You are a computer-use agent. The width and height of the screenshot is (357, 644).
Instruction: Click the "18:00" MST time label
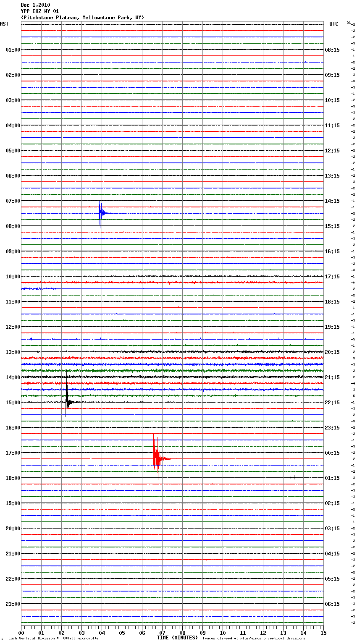13,478
